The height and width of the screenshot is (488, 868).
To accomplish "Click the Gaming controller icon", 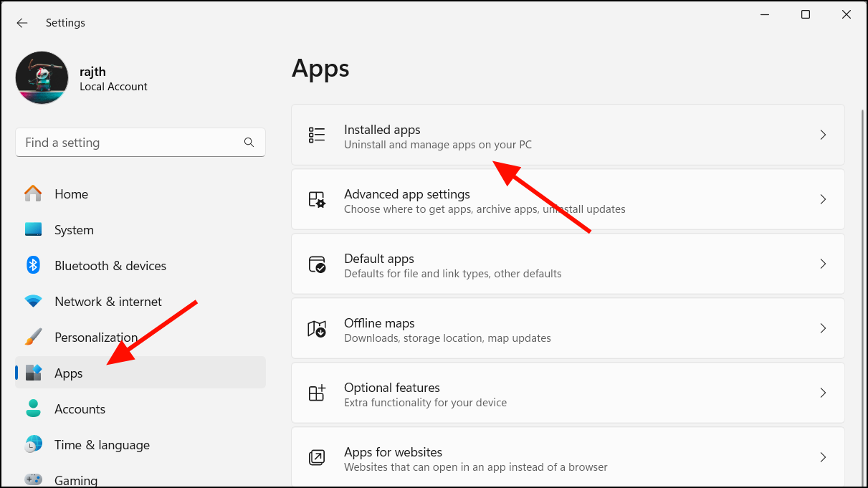I will (33, 478).
